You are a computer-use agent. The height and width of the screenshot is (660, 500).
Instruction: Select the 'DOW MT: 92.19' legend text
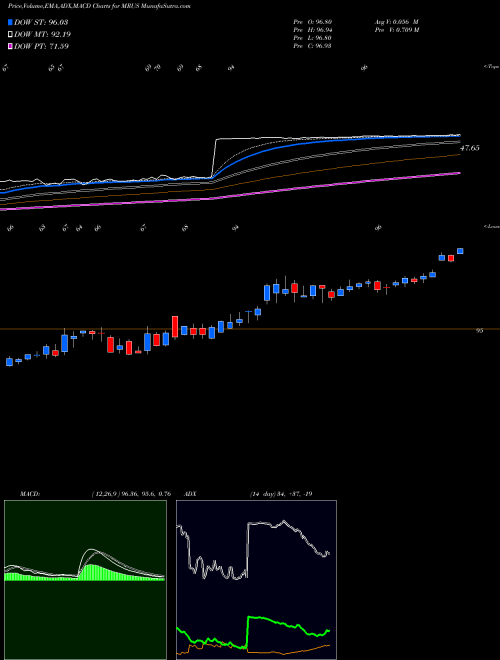(41, 35)
